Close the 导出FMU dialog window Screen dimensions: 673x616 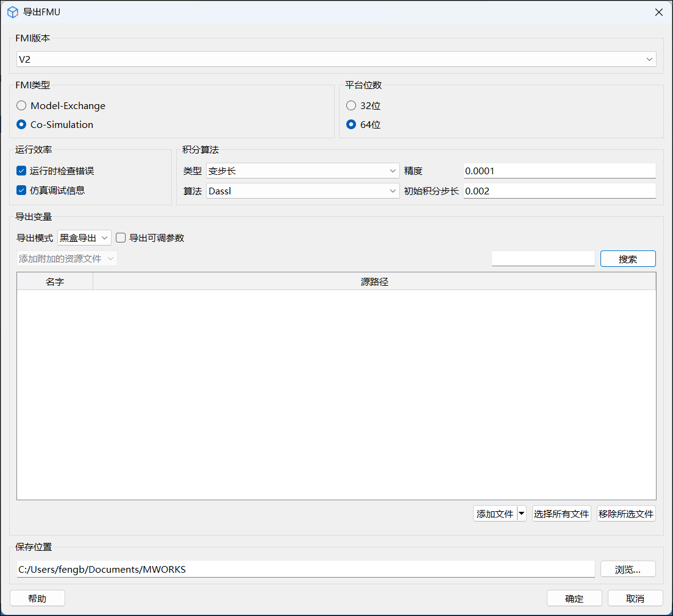click(658, 12)
